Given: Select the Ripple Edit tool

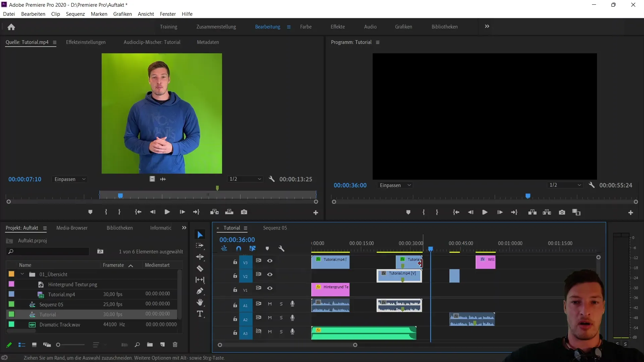Looking at the screenshot, I should [200, 257].
